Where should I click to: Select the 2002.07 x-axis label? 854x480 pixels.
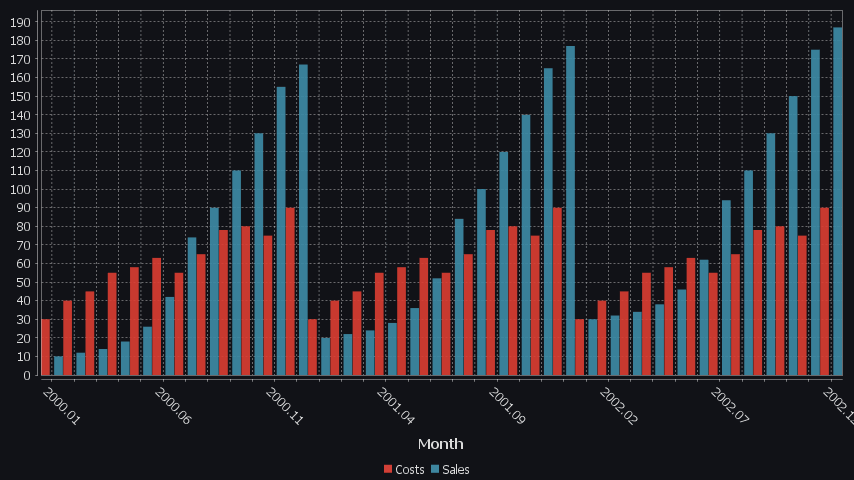click(729, 406)
